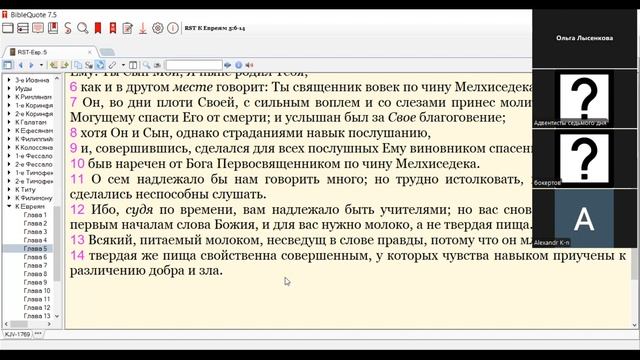This screenshot has height=360, width=640.
Task: Click the tree panel horizontal scrollbar thumb
Action: [x=19, y=324]
